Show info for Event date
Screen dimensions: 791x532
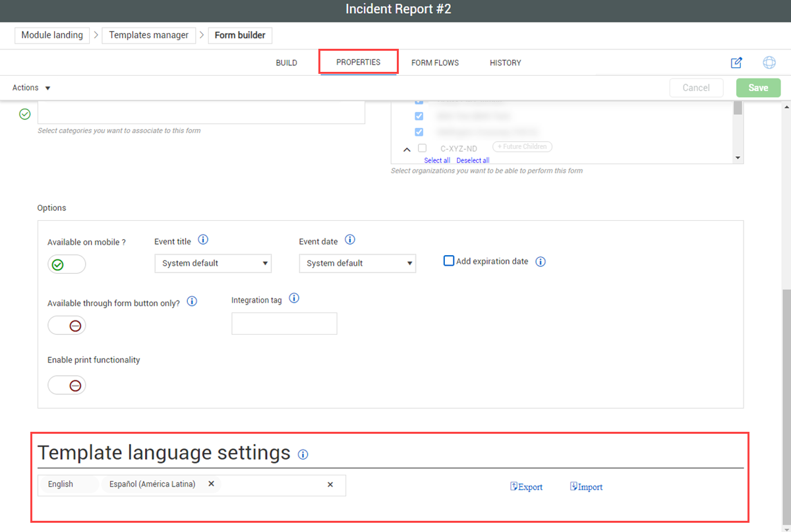pos(350,240)
